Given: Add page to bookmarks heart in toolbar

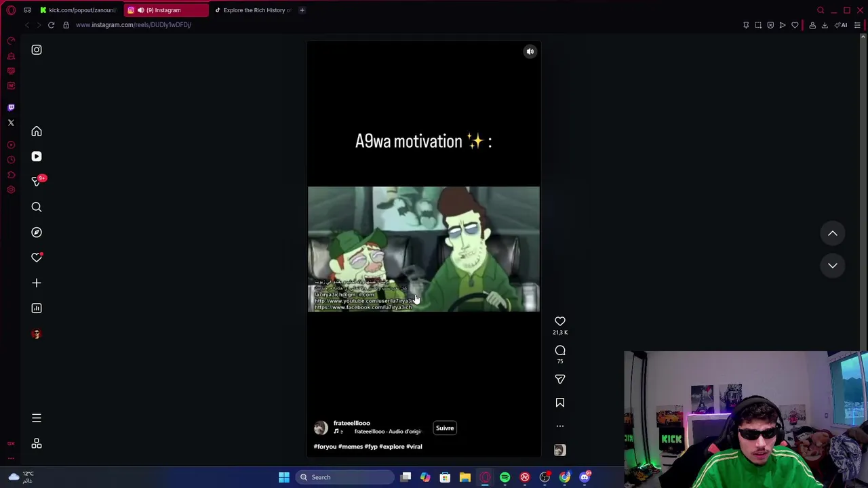Looking at the screenshot, I should (x=795, y=25).
